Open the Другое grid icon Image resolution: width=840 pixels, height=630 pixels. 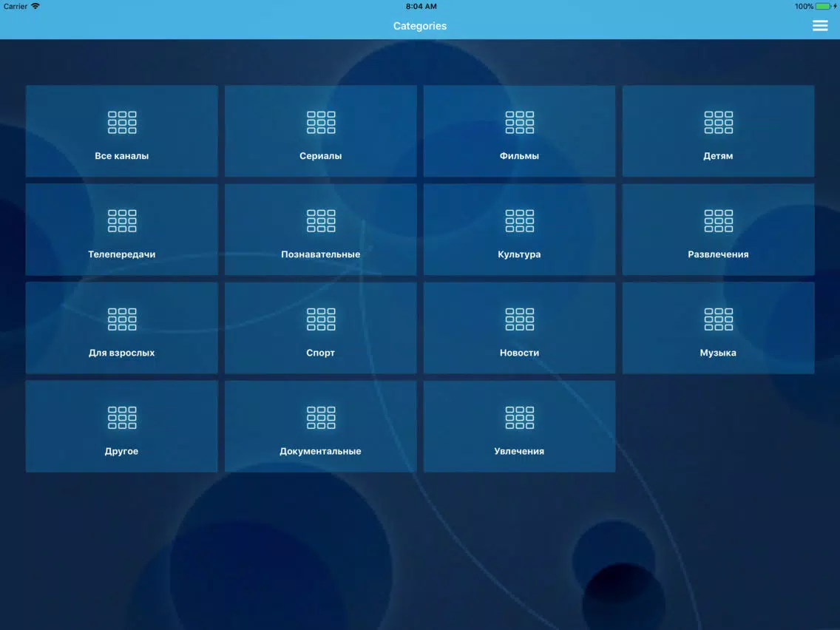tap(122, 418)
